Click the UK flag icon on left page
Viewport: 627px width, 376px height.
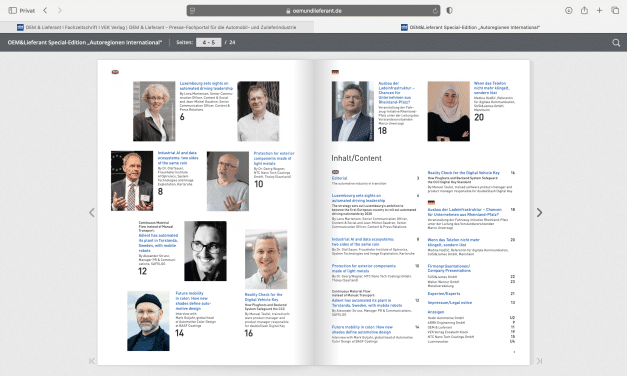tap(115, 72)
